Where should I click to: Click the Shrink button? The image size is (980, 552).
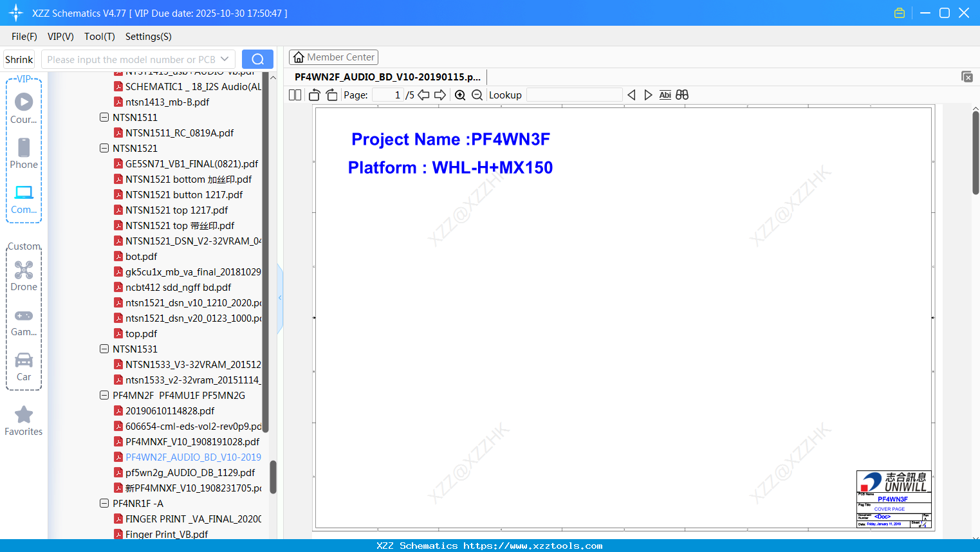pos(19,59)
